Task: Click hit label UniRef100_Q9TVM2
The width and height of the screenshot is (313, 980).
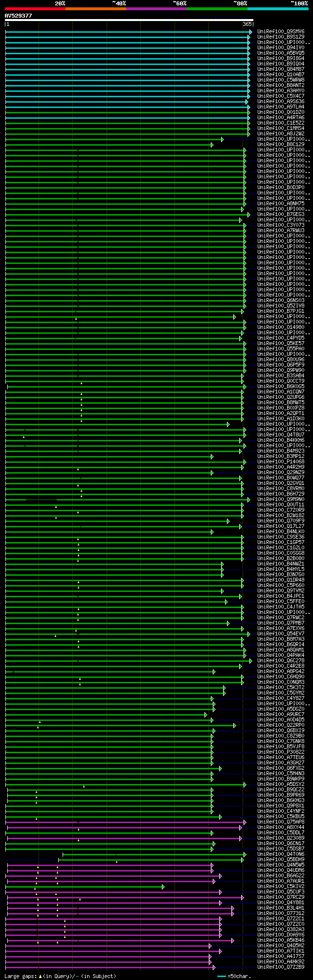Action: 281,591
